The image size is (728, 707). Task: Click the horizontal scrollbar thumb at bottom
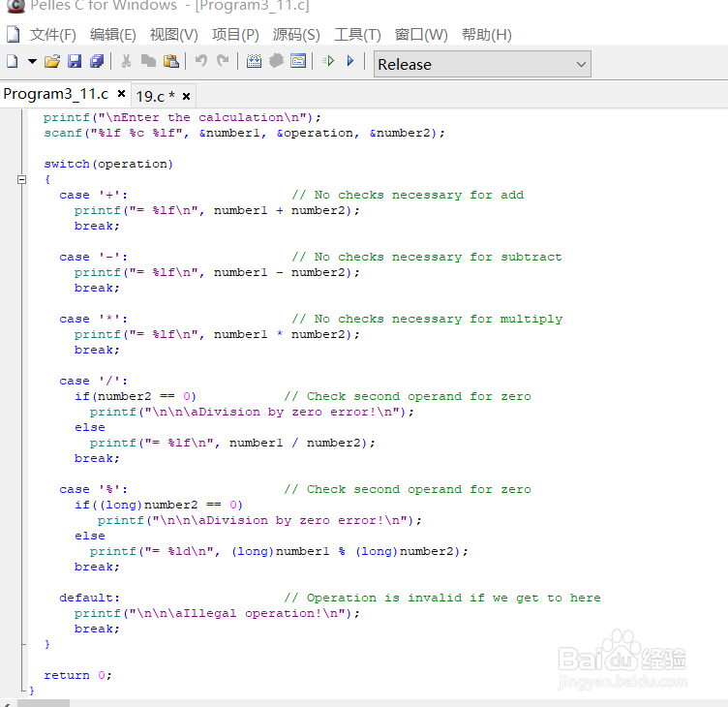(44, 703)
